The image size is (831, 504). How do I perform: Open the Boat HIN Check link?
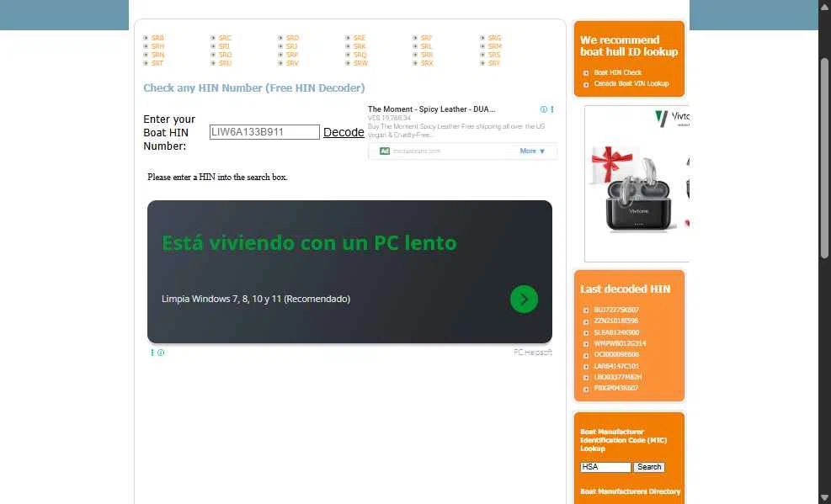pos(617,72)
